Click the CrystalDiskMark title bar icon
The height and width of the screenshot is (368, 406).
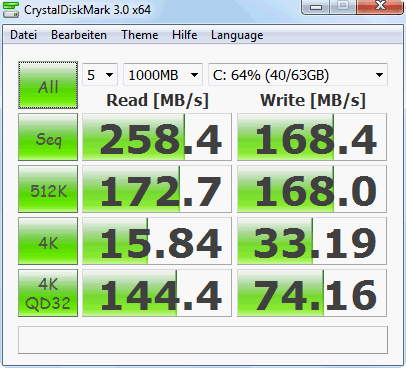tap(11, 10)
